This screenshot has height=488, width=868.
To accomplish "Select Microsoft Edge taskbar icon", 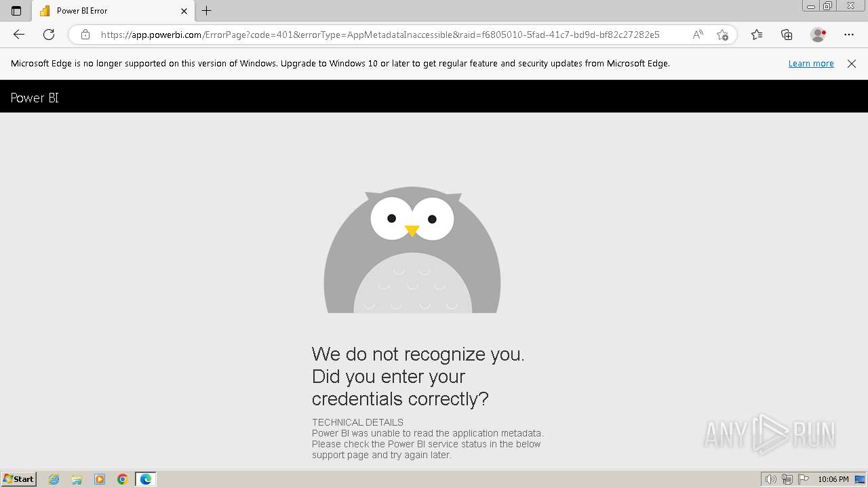I will pos(146,479).
